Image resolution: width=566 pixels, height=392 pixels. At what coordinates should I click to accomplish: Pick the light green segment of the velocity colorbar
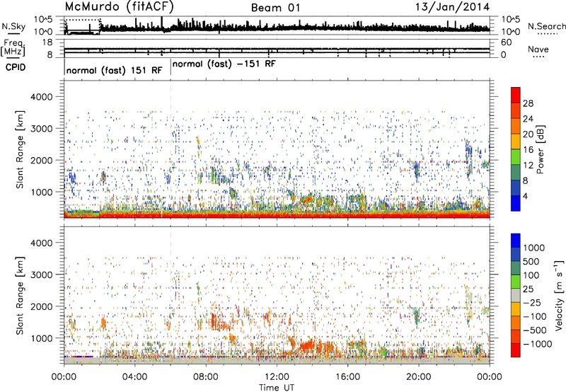click(516, 282)
